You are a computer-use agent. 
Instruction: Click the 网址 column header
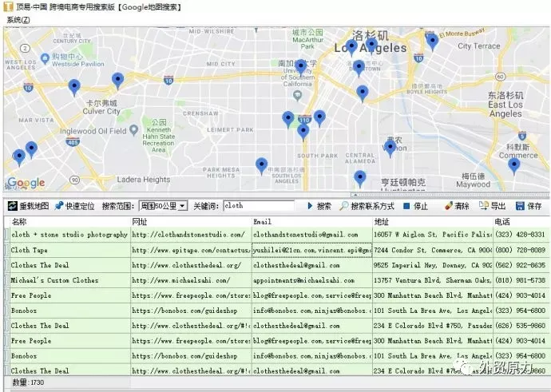191,222
